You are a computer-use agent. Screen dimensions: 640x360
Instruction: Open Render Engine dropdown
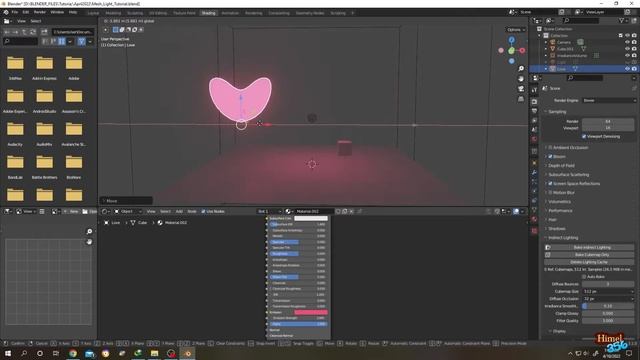click(x=608, y=100)
